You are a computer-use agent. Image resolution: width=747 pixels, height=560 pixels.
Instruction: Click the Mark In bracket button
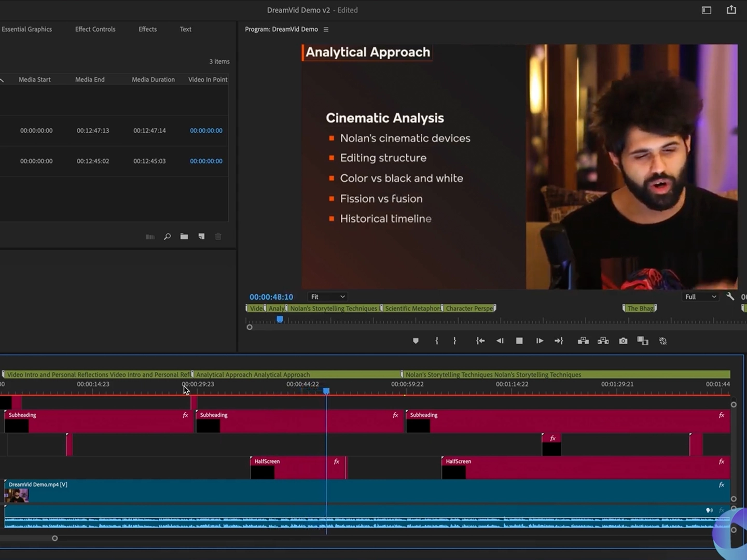[437, 341]
